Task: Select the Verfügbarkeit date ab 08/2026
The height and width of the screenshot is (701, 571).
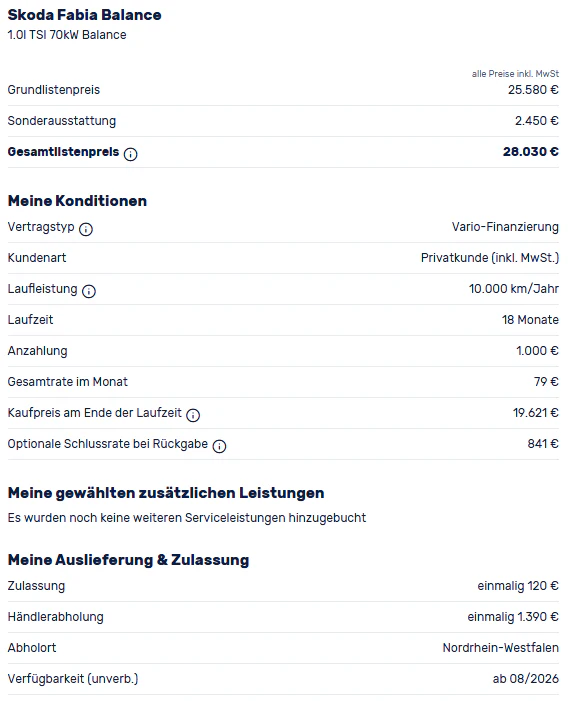Action: [525, 679]
